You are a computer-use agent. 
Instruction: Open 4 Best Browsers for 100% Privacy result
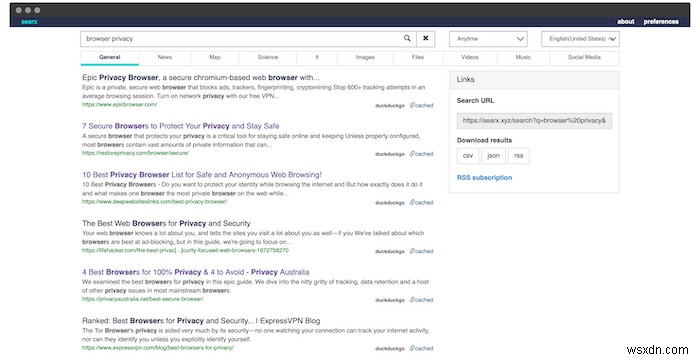(196, 272)
